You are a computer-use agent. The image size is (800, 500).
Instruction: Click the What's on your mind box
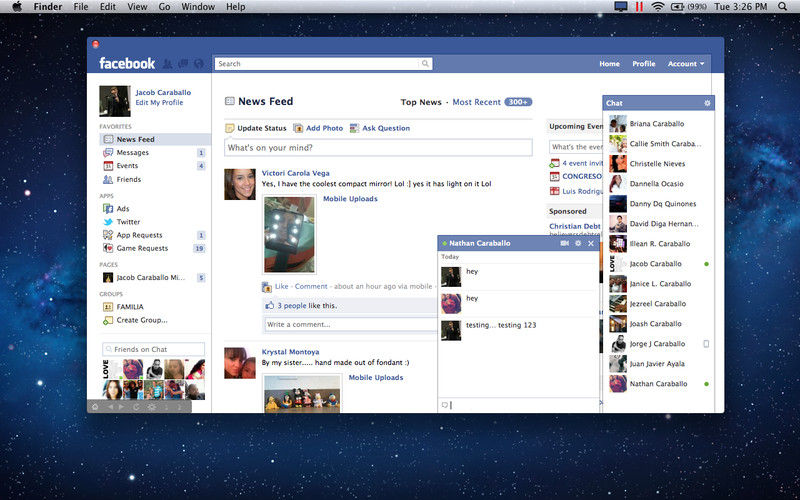click(378, 148)
